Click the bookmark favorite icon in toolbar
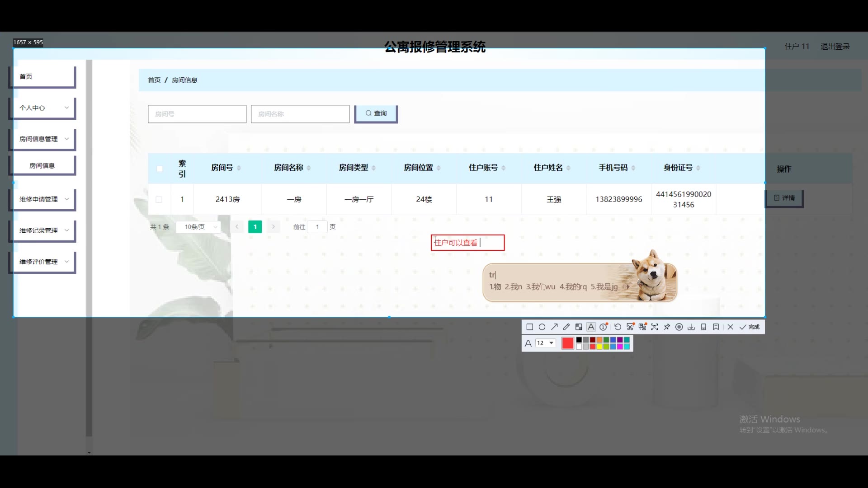This screenshot has width=868, height=488. (716, 327)
